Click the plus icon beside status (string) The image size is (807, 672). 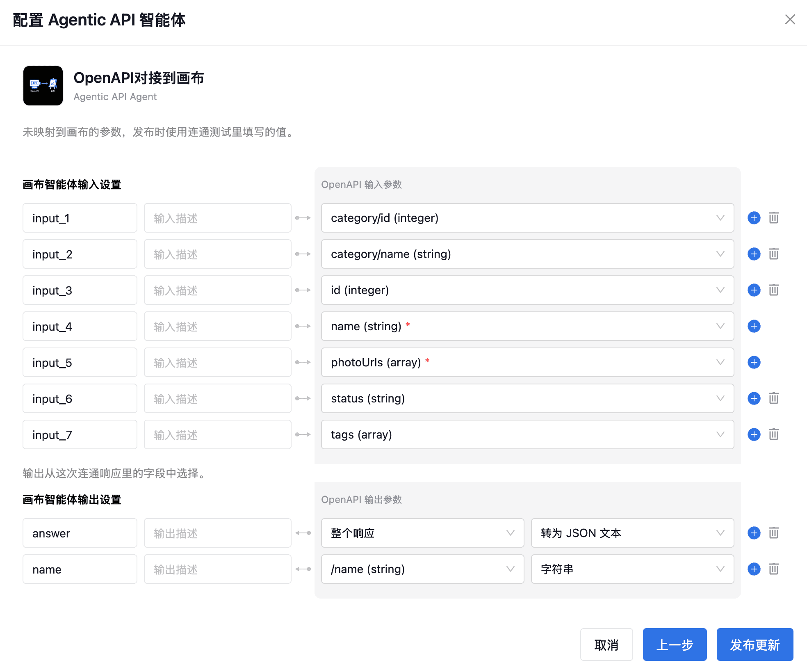[x=754, y=398]
